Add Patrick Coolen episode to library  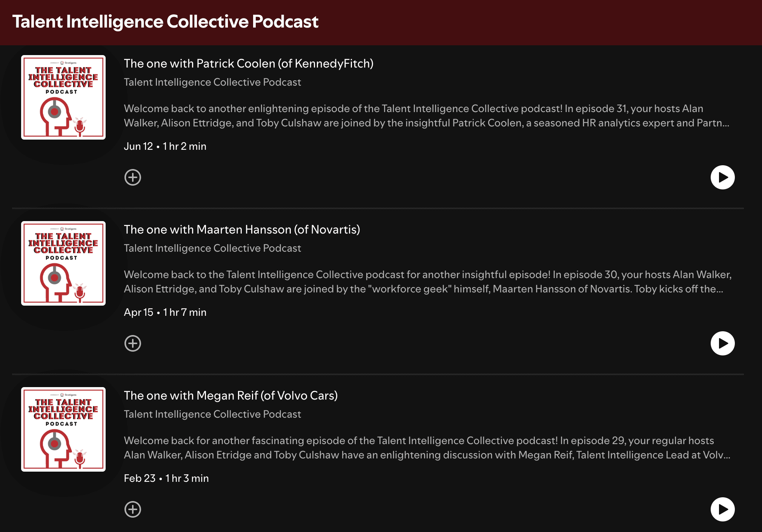point(133,177)
